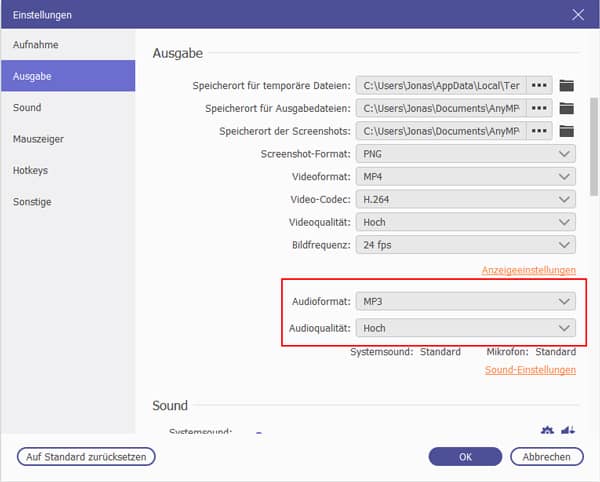Open the Anzeigeeinstellungen link
Viewport: 600px width, 482px height.
(x=528, y=270)
